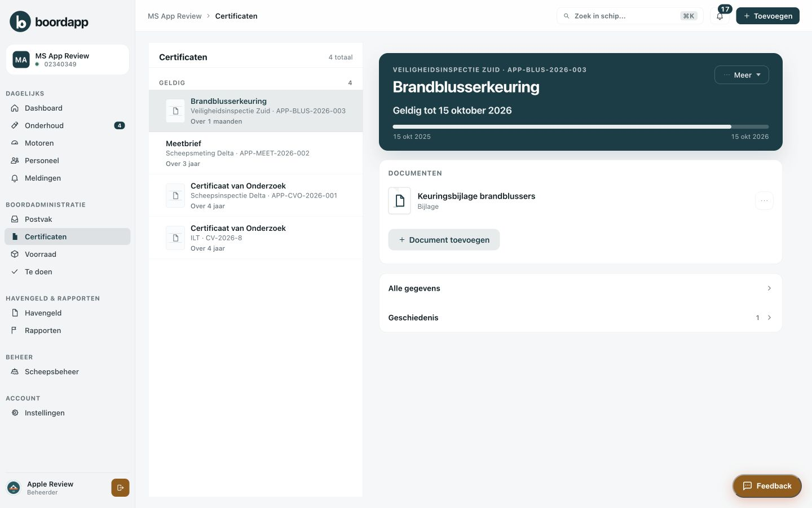
Task: Expand the Alle gegevens section
Action: [580, 288]
